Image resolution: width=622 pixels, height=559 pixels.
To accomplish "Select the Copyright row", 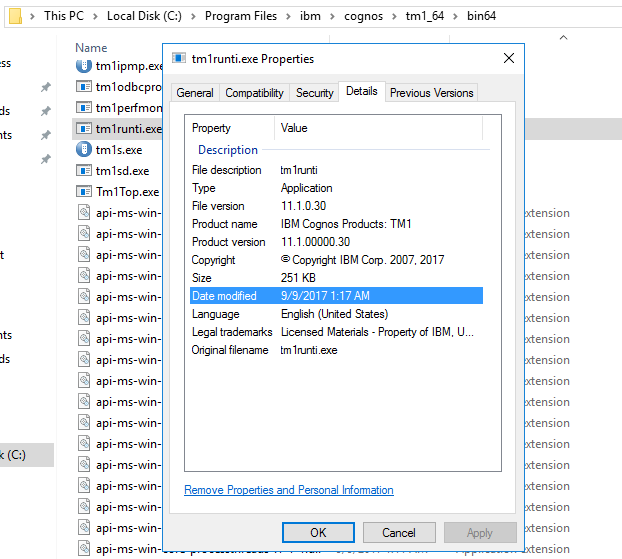I will (x=336, y=260).
